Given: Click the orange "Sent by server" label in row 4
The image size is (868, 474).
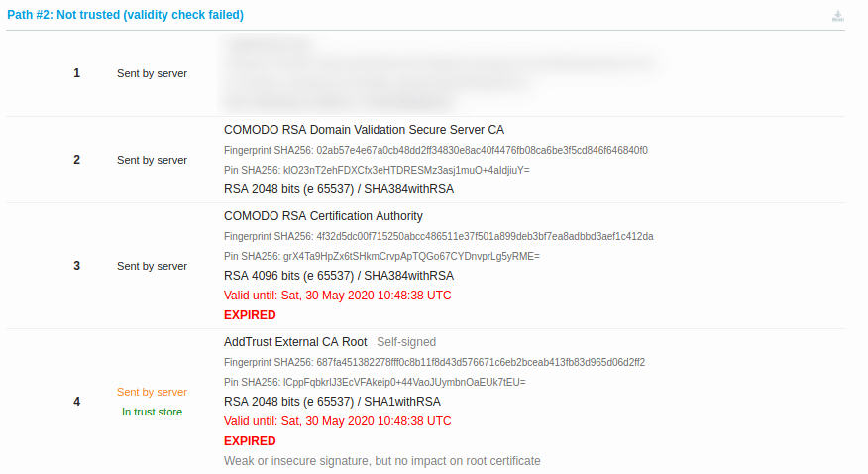Looking at the screenshot, I should tap(152, 392).
